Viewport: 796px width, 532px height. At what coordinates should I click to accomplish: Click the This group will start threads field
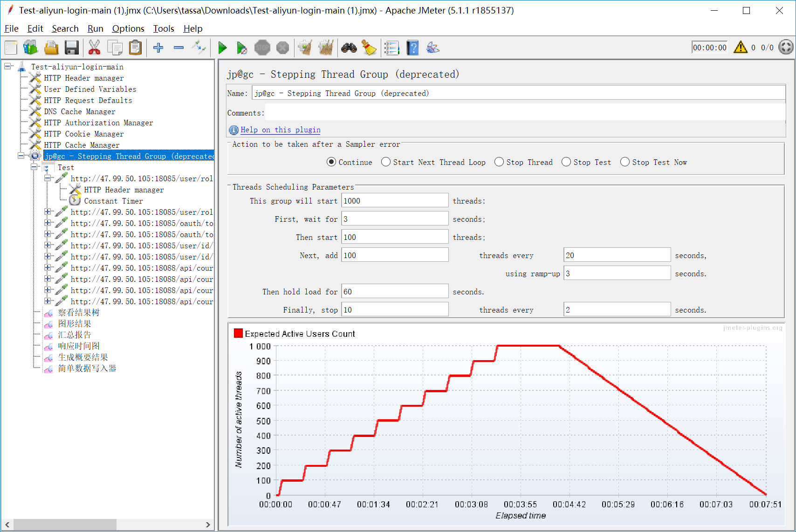(x=395, y=201)
